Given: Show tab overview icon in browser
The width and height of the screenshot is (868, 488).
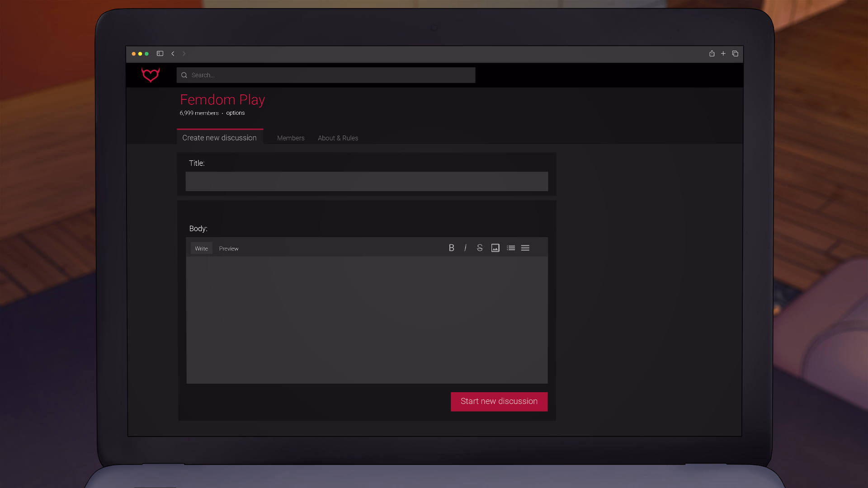Looking at the screenshot, I should [735, 53].
